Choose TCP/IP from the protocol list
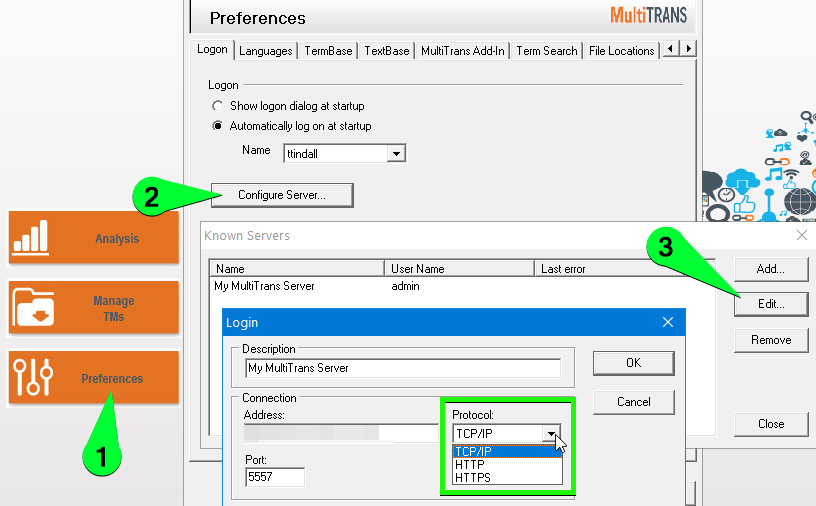This screenshot has width=816, height=506. click(x=507, y=451)
